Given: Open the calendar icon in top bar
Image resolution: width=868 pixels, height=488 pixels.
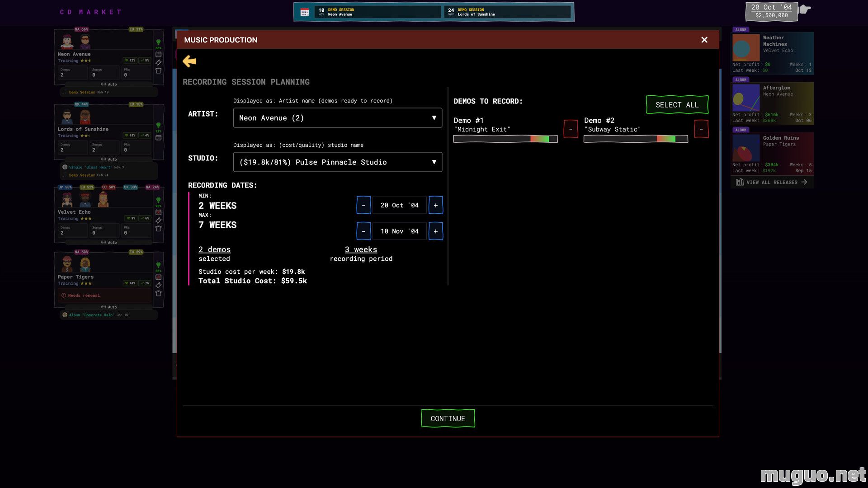Looking at the screenshot, I should (x=305, y=12).
